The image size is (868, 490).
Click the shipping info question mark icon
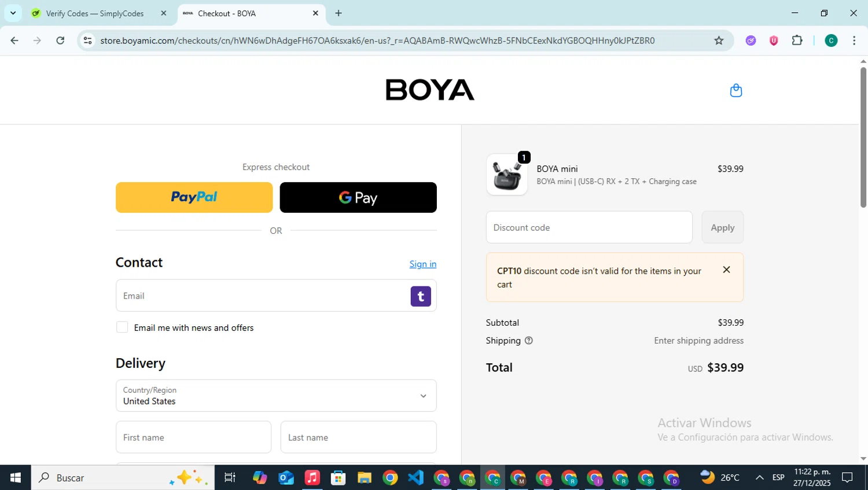coord(528,341)
